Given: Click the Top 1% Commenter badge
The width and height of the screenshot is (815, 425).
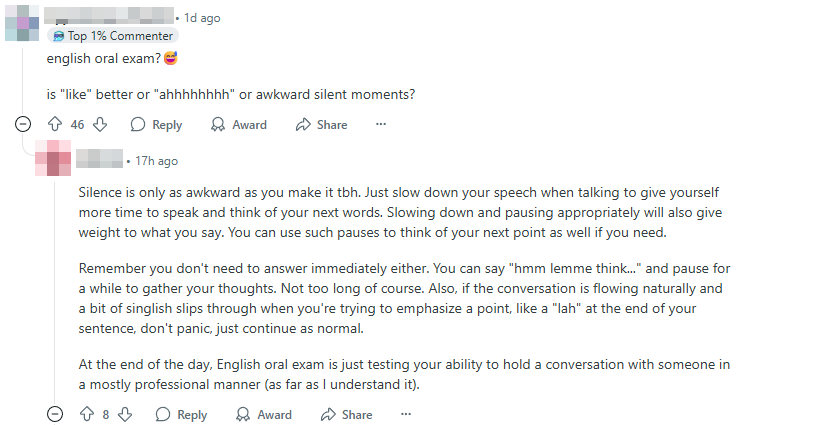Looking at the screenshot, I should click(113, 36).
